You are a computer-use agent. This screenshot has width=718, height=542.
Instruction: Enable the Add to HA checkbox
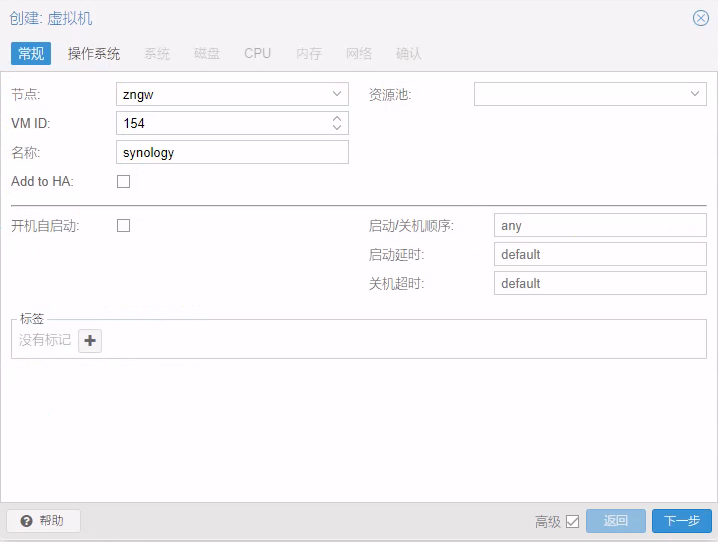[124, 182]
